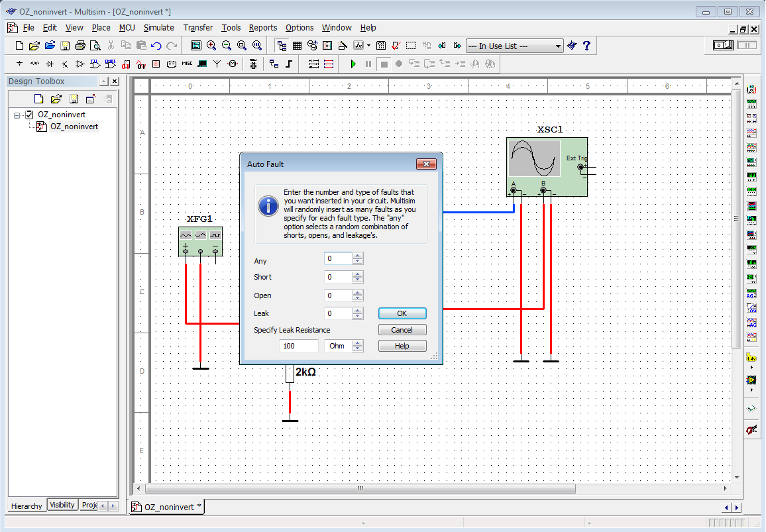Click Cancel in Auto Fault dialog
Image resolution: width=766 pixels, height=532 pixels.
(x=402, y=330)
